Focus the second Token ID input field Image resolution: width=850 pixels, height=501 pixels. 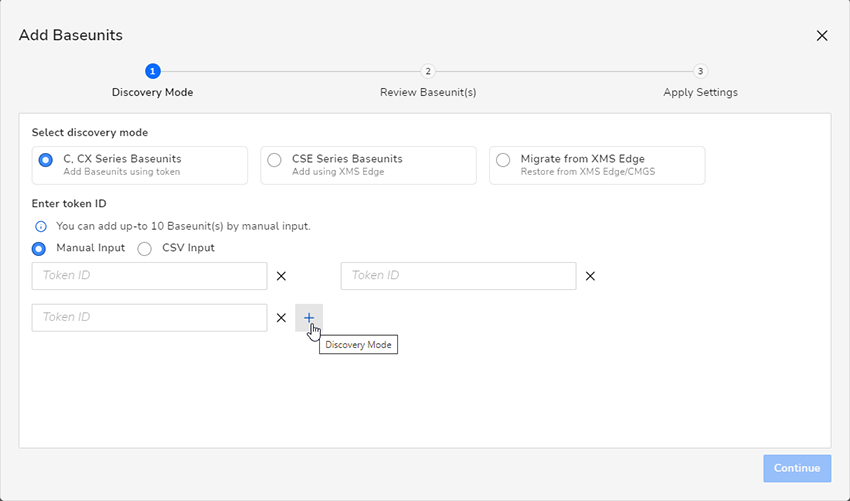[459, 276]
